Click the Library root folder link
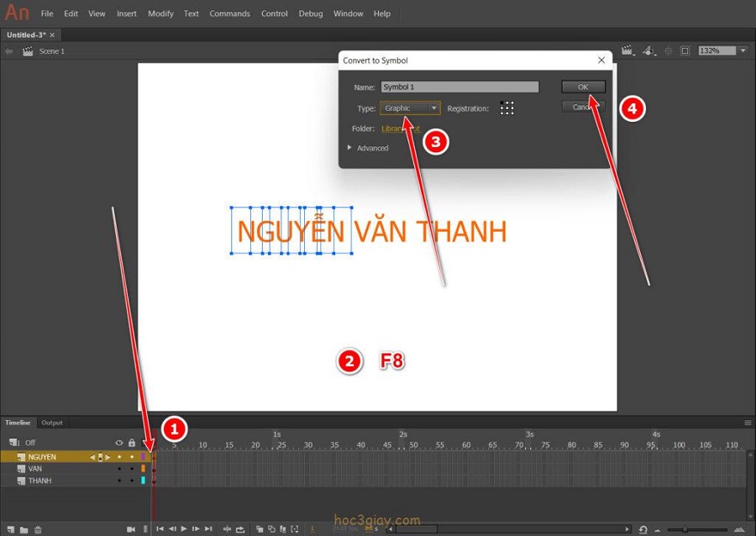This screenshot has height=536, width=756. click(400, 129)
